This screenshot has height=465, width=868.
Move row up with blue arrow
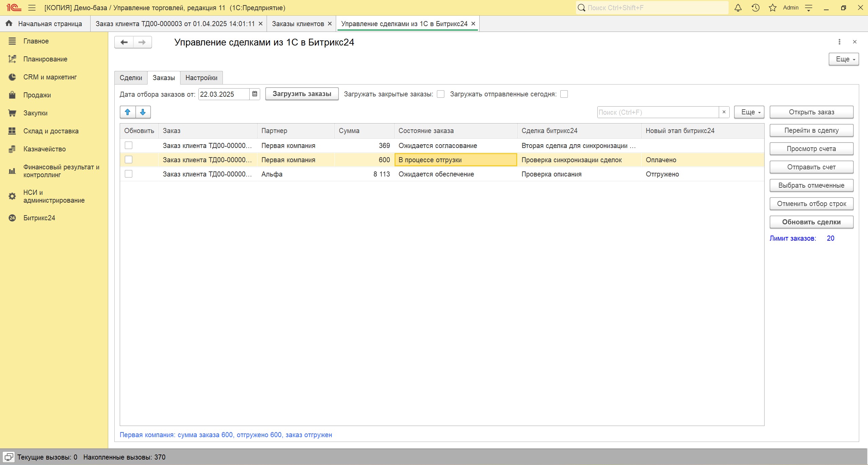[128, 112]
